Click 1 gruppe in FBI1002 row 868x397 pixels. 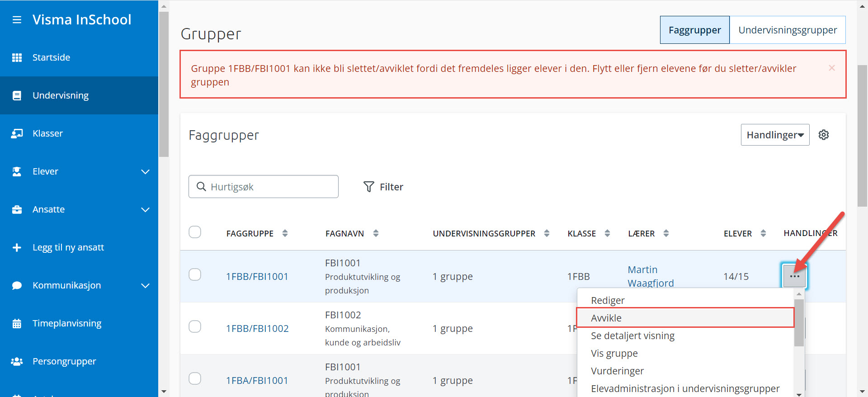pos(453,328)
